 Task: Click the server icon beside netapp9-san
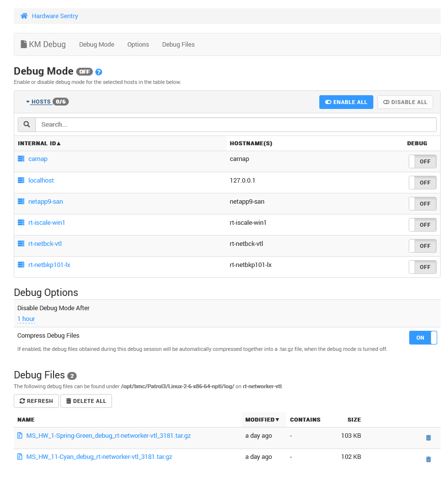(x=21, y=202)
